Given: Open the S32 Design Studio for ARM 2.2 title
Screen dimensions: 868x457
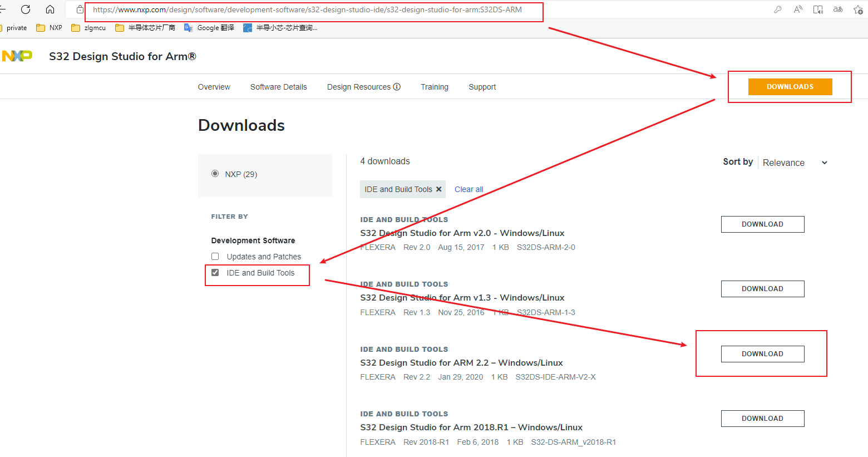Looking at the screenshot, I should tap(461, 363).
